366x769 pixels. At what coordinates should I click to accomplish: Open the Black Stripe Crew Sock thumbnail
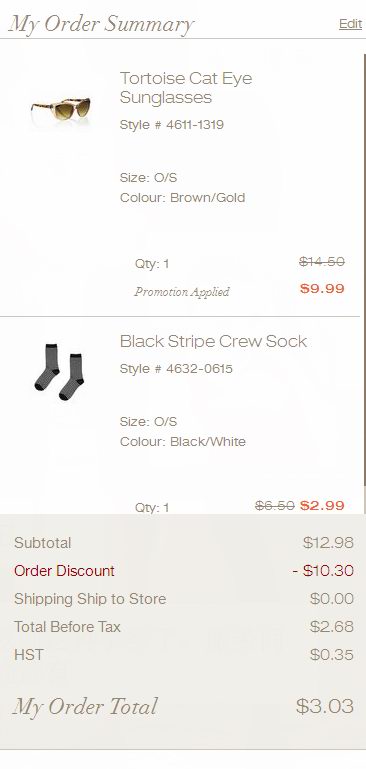click(59, 371)
